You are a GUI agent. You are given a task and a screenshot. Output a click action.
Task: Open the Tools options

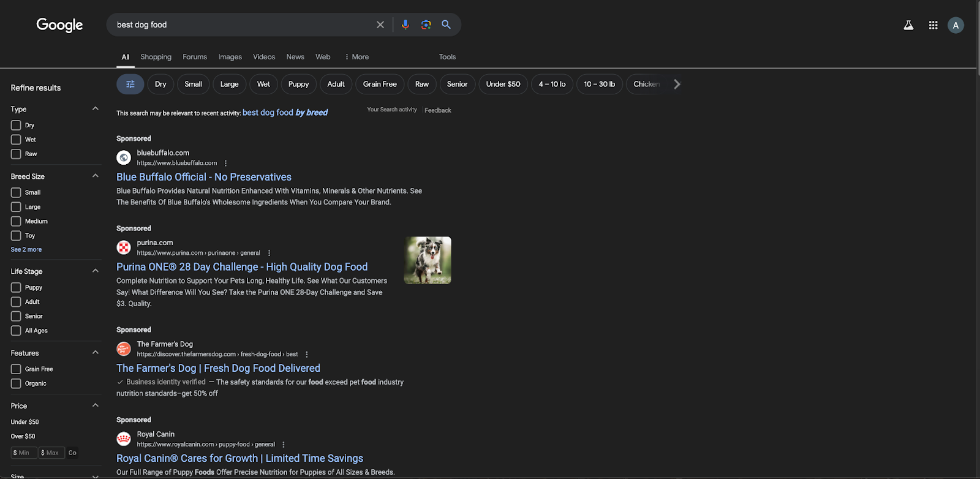[x=447, y=56]
